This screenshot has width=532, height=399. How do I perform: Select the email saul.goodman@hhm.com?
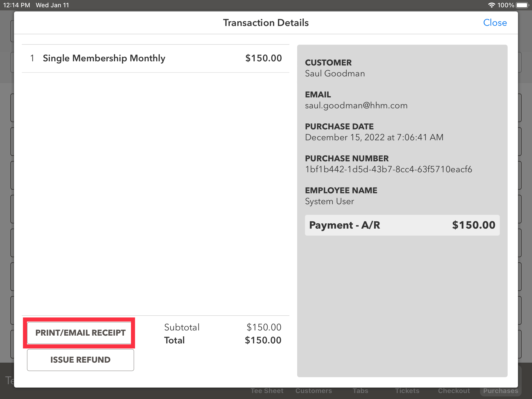(356, 105)
